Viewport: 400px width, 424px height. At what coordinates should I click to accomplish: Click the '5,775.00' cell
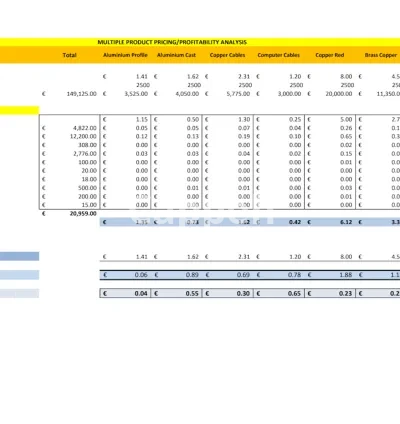238,94
